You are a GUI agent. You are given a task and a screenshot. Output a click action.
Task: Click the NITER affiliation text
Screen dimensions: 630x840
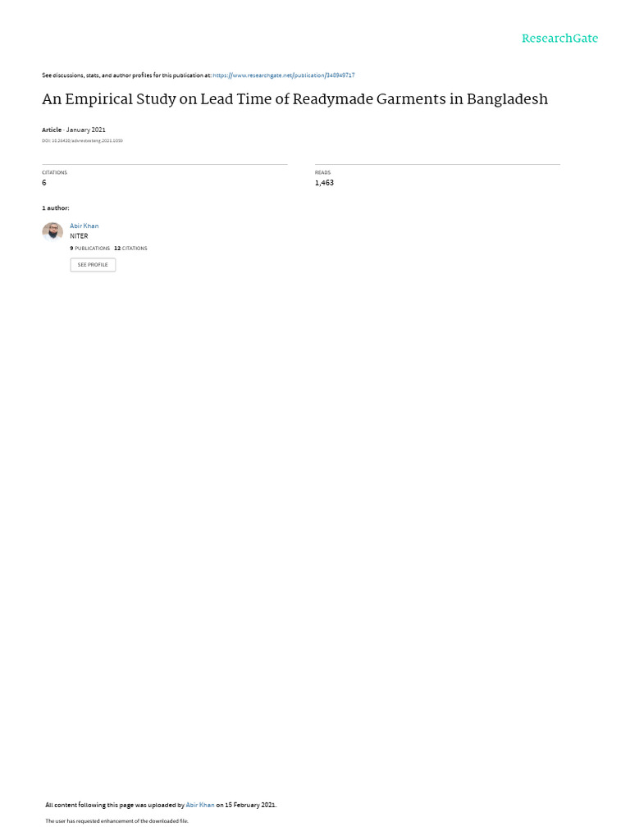[x=79, y=236]
